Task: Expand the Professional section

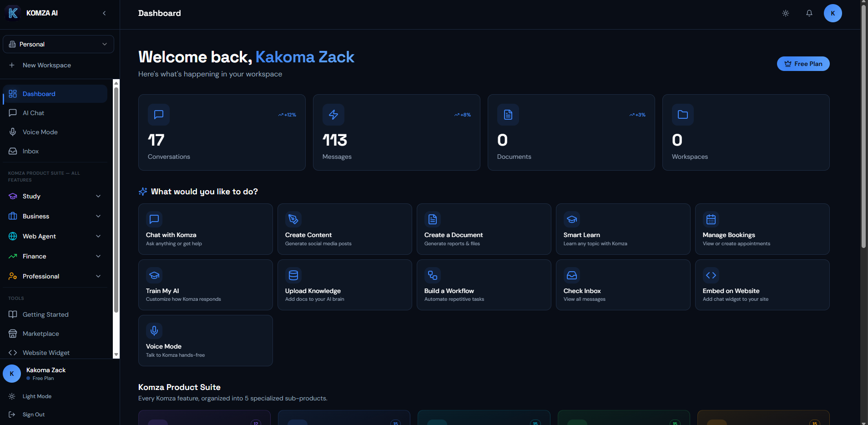Action: tap(56, 276)
